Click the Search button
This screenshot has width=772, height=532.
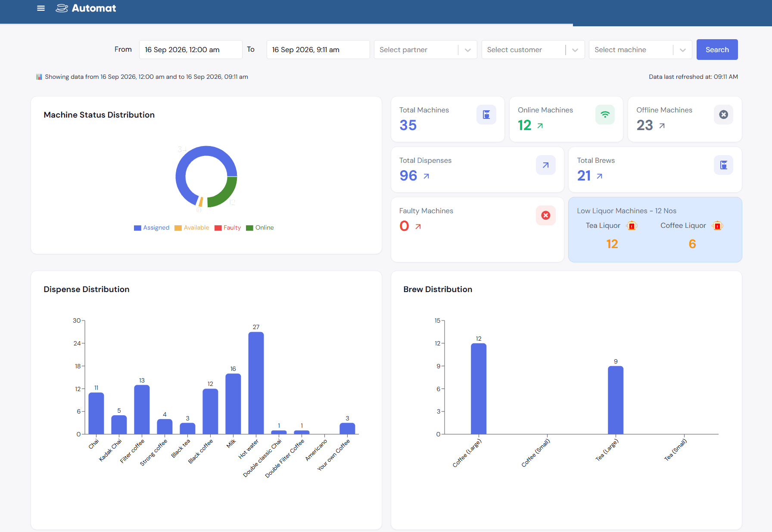point(717,50)
